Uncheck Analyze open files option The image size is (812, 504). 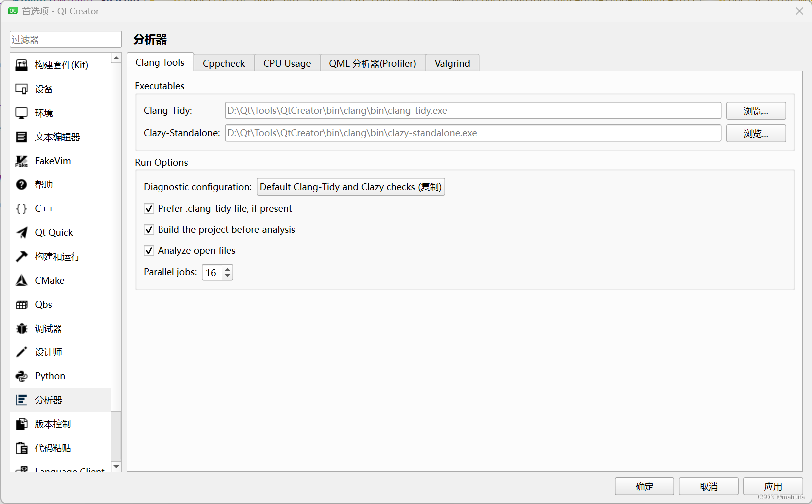pos(149,250)
